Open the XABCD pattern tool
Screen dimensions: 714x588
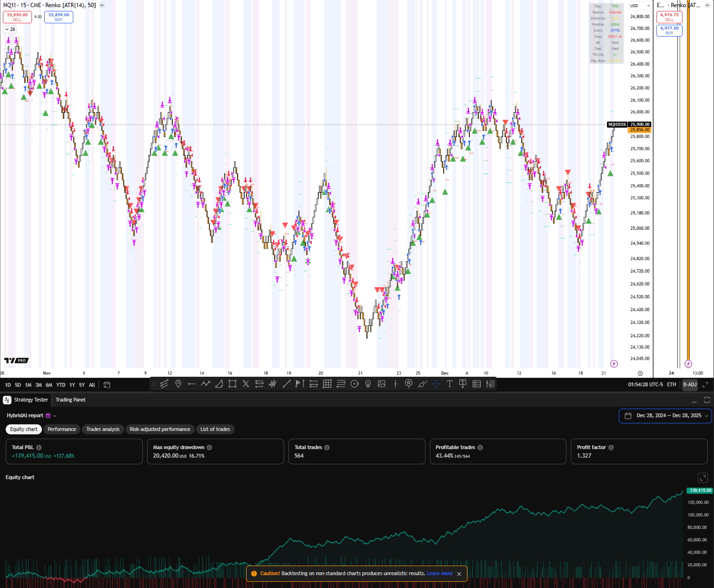tap(246, 384)
